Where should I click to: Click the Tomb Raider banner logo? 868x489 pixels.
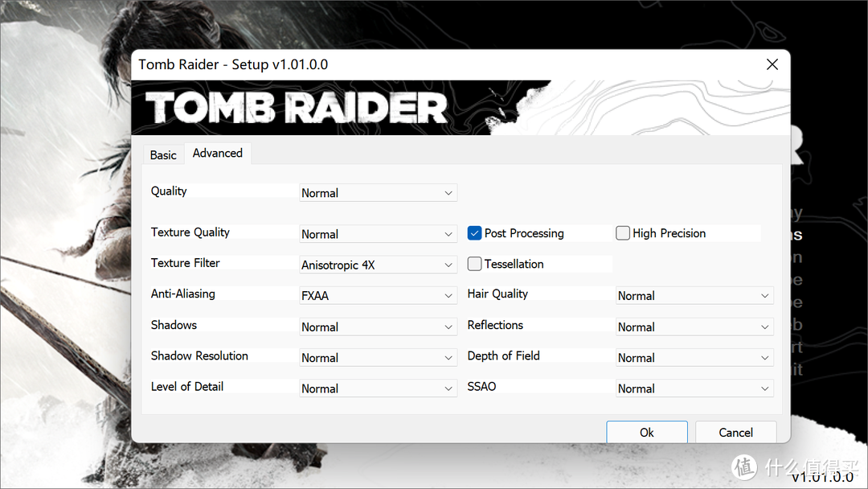296,108
